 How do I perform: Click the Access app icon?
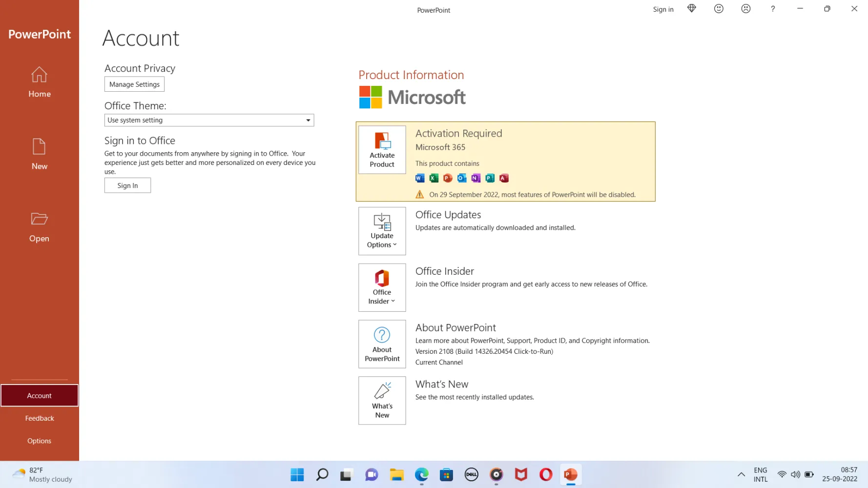click(x=504, y=178)
